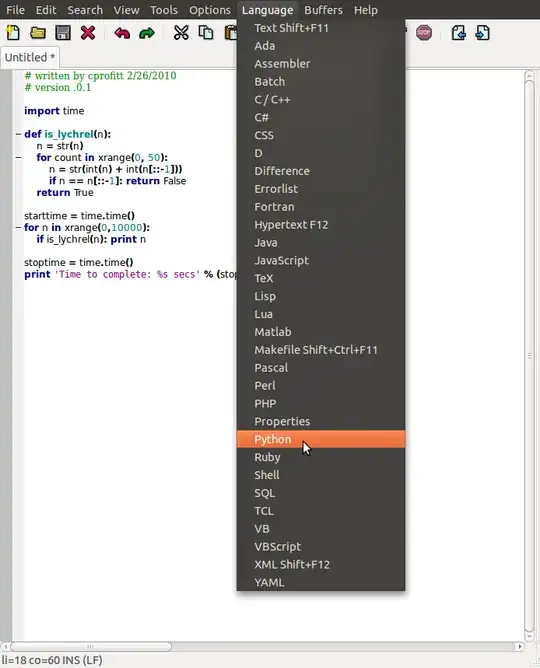Viewport: 540px width, 668px height.
Task: Click the vertical scrollbar track
Action: [529, 356]
